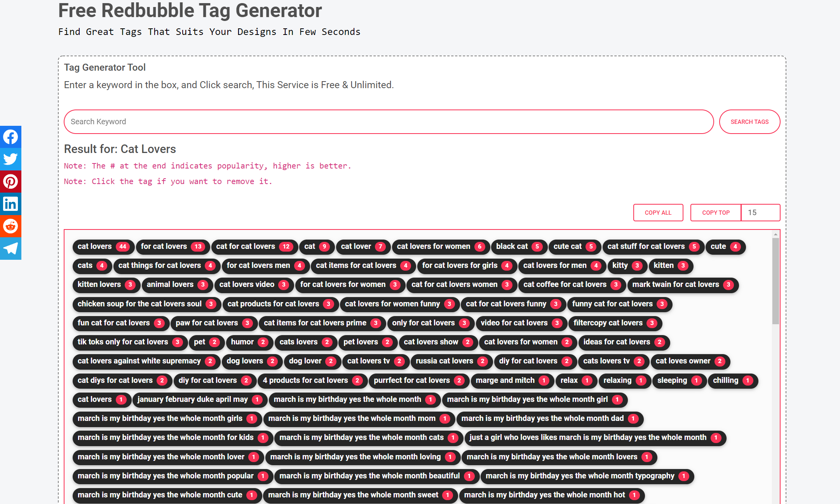
Task: Click the COPY ALL button
Action: 659,212
